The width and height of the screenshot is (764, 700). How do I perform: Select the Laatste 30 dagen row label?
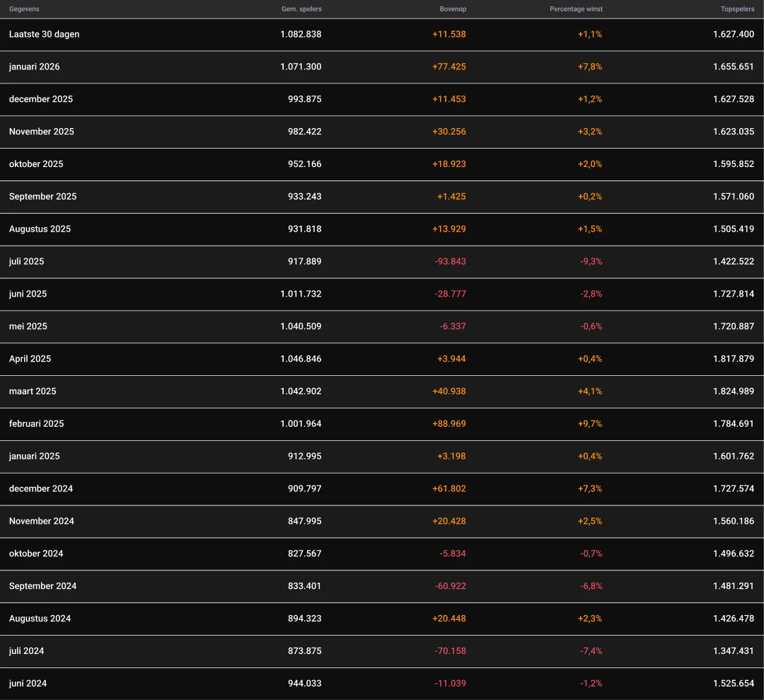44,34
